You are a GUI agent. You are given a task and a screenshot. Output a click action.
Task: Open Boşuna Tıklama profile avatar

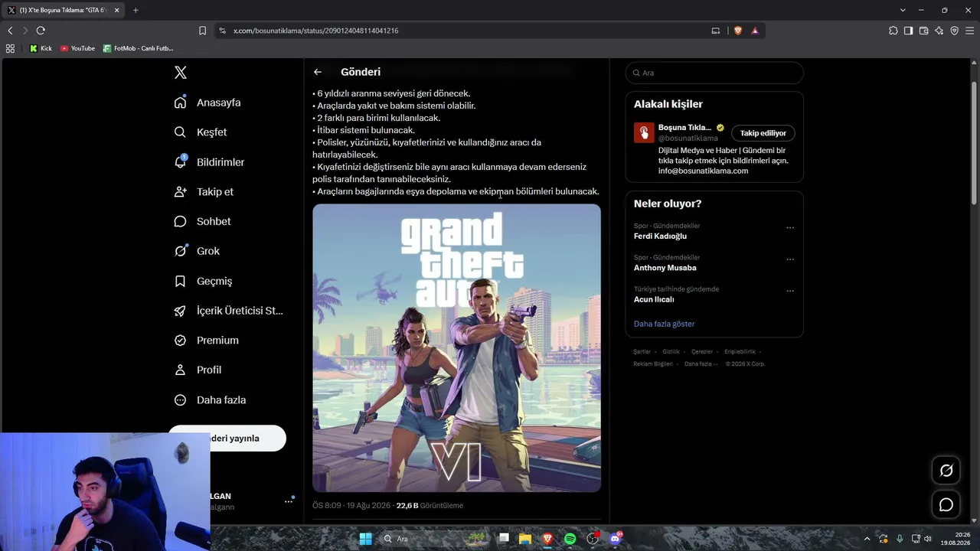[644, 132]
